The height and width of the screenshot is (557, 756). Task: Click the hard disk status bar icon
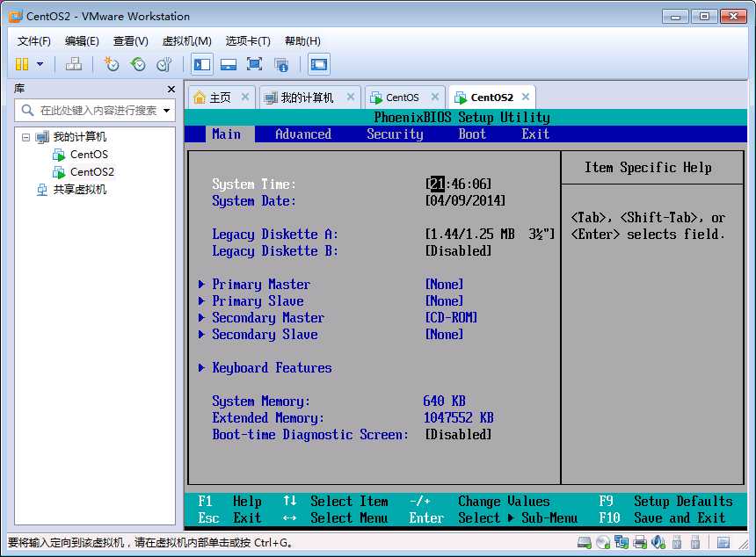[585, 543]
